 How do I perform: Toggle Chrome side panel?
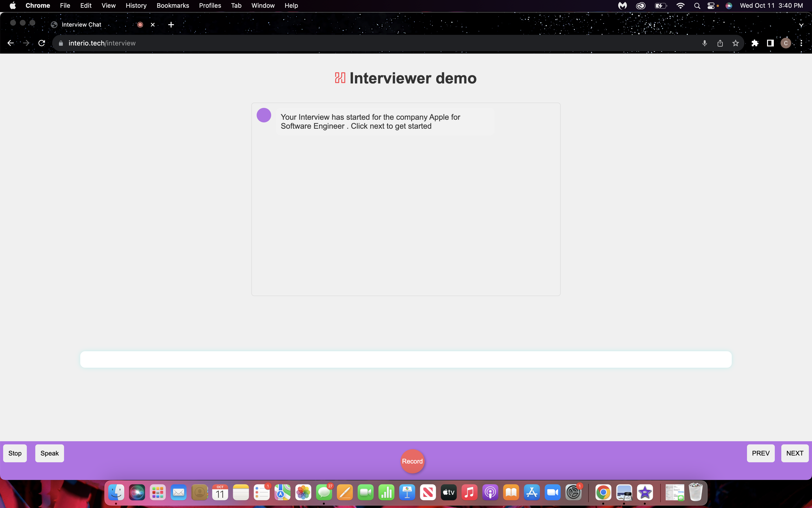(770, 43)
